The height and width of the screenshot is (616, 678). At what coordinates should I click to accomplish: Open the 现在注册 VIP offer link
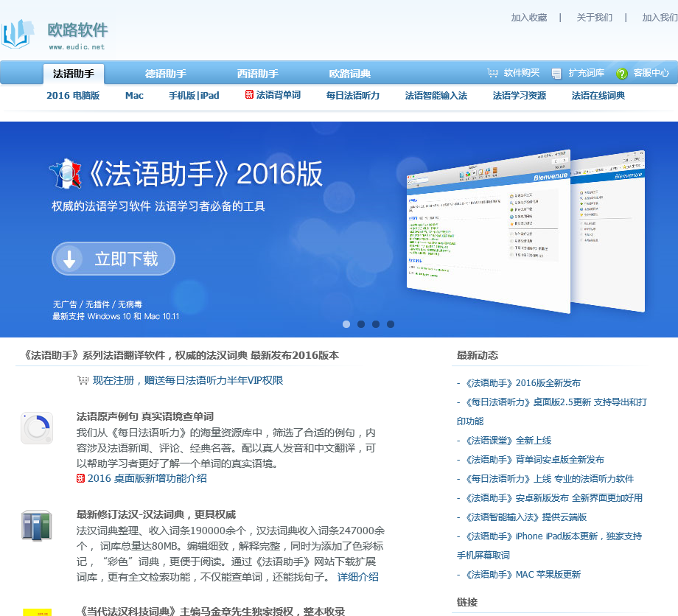coord(188,380)
